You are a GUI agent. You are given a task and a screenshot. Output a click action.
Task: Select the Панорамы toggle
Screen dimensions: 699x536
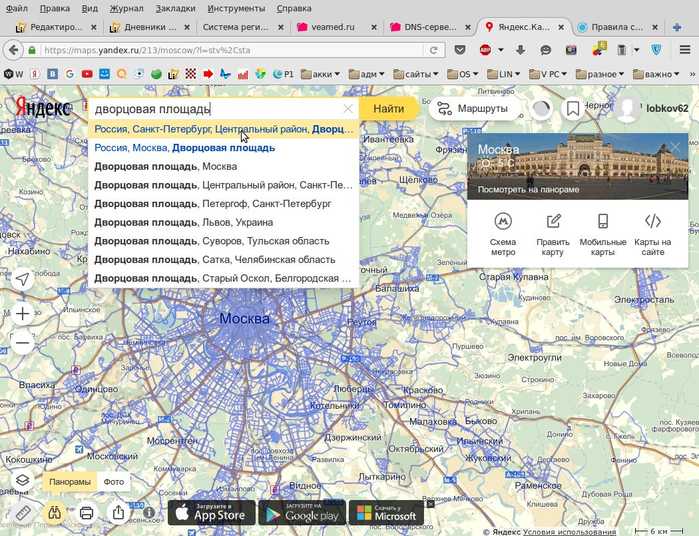pos(70,482)
